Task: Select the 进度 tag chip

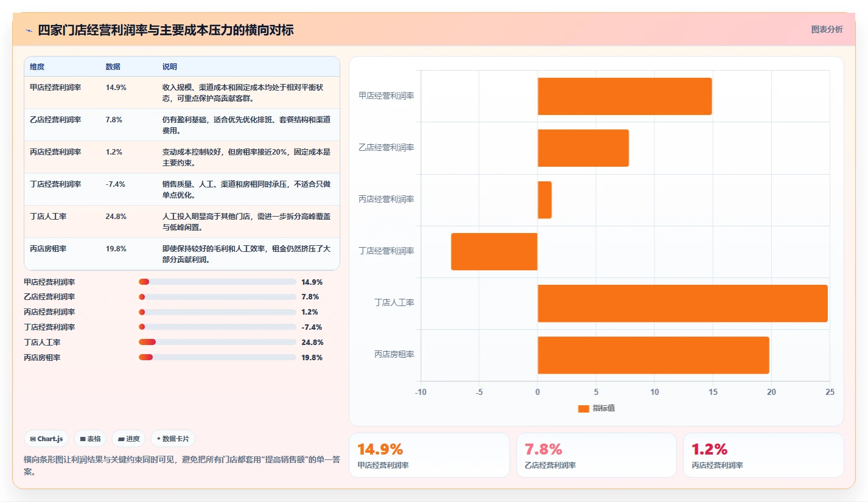Action: (x=128, y=439)
